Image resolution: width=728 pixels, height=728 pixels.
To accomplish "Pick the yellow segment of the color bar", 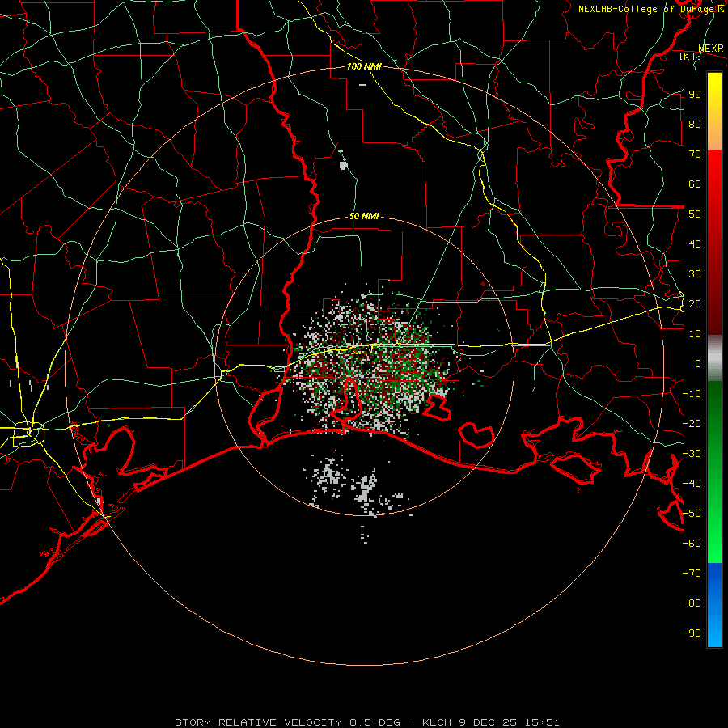I will click(x=714, y=111).
